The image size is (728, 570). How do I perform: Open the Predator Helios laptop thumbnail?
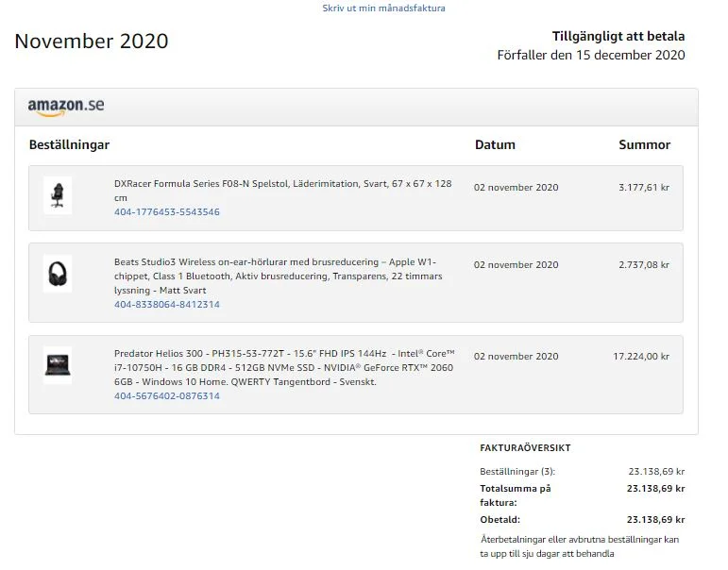(58, 365)
